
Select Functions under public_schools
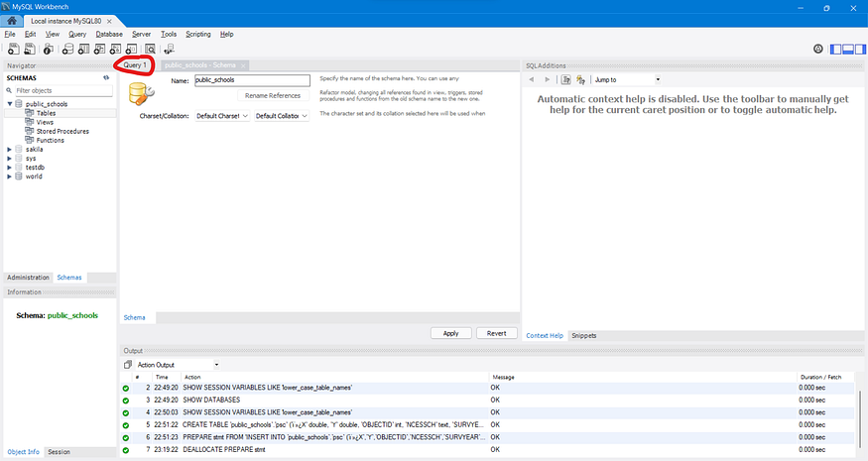pos(51,141)
